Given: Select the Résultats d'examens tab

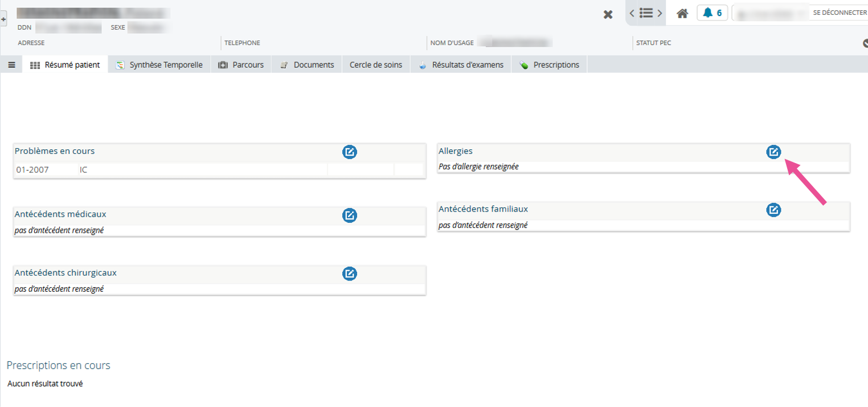Looking at the screenshot, I should point(461,65).
